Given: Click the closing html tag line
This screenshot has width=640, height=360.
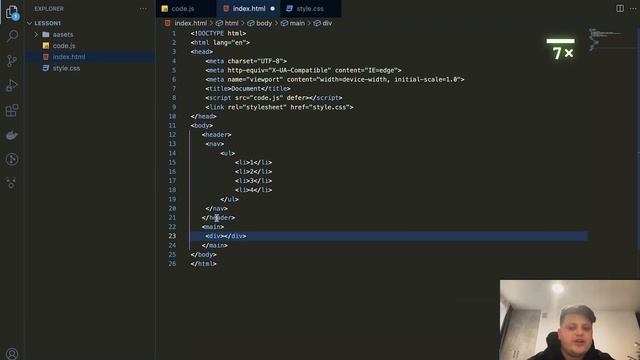Looking at the screenshot, I should coord(203,264).
